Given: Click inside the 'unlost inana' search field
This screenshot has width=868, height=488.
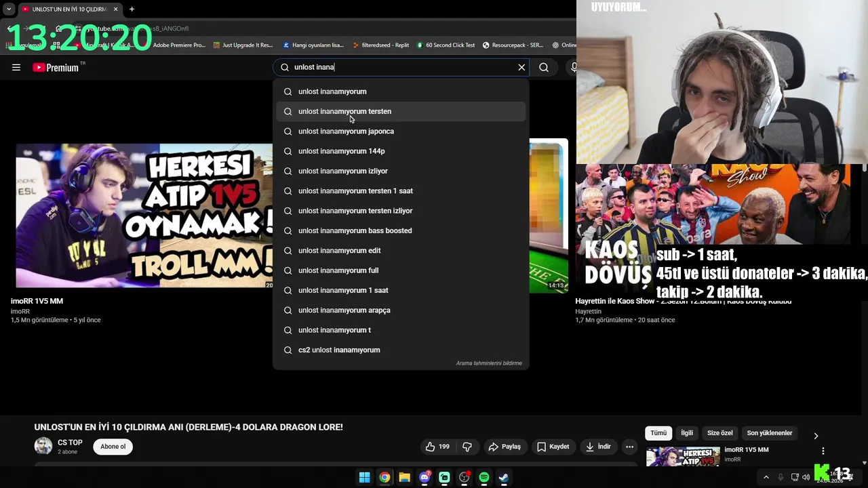Looking at the screenshot, I should (400, 67).
